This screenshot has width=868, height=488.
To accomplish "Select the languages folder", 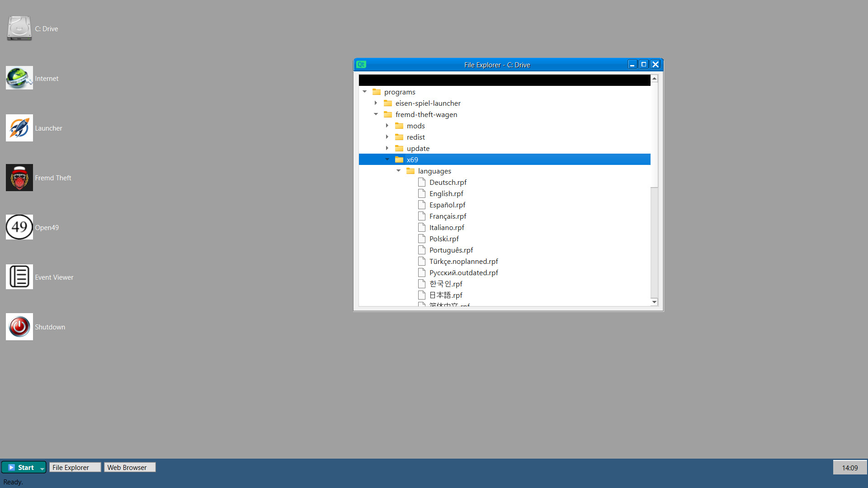I will tap(435, 171).
